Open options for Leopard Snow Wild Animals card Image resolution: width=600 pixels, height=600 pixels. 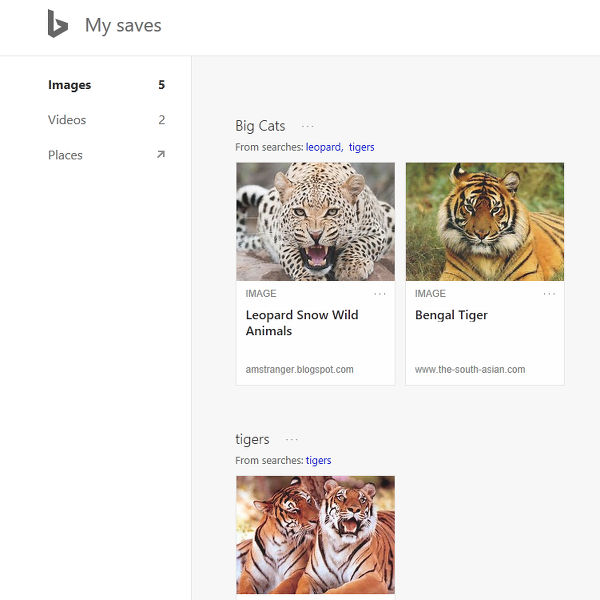point(380,294)
